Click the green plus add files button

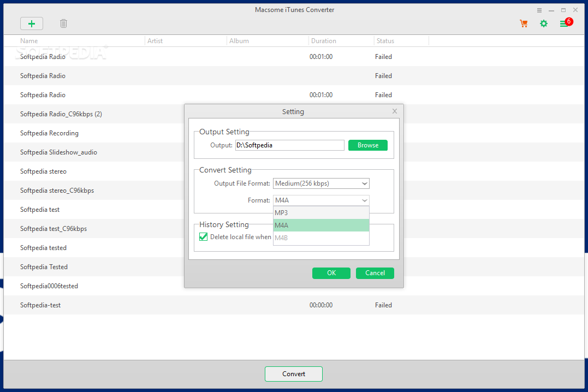click(32, 23)
